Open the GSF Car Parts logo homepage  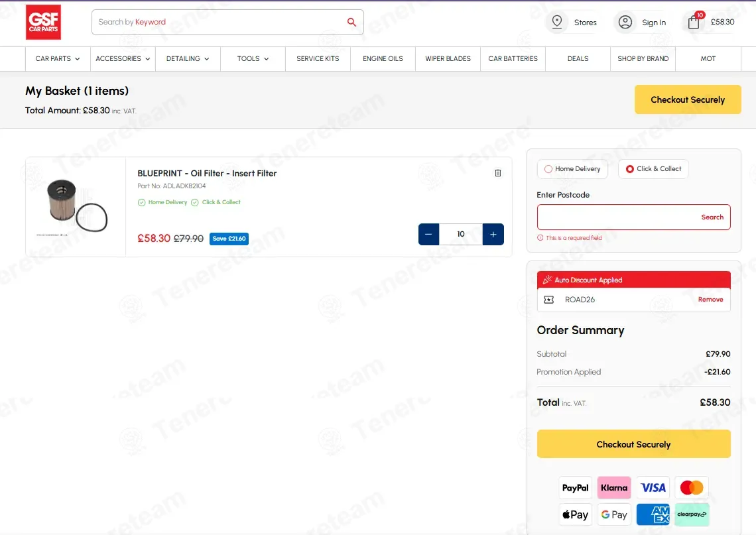(43, 22)
